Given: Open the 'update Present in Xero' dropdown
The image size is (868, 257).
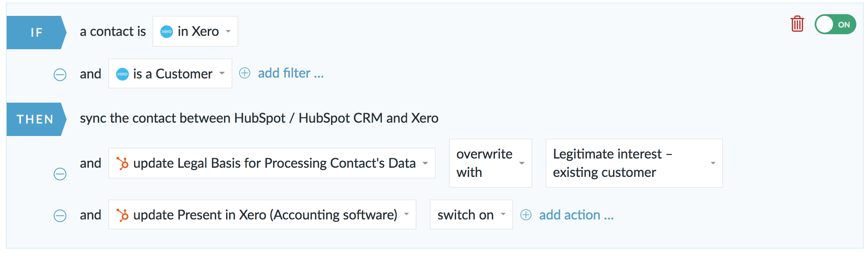Looking at the screenshot, I should (x=262, y=215).
